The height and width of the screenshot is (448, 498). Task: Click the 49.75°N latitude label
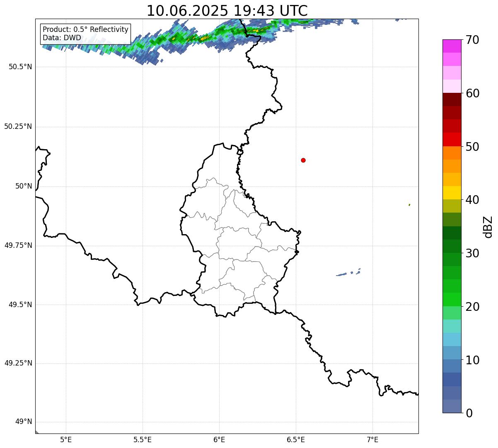coord(18,245)
